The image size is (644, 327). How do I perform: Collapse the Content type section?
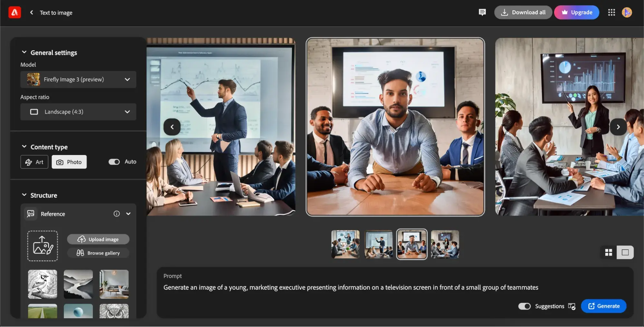tap(24, 147)
